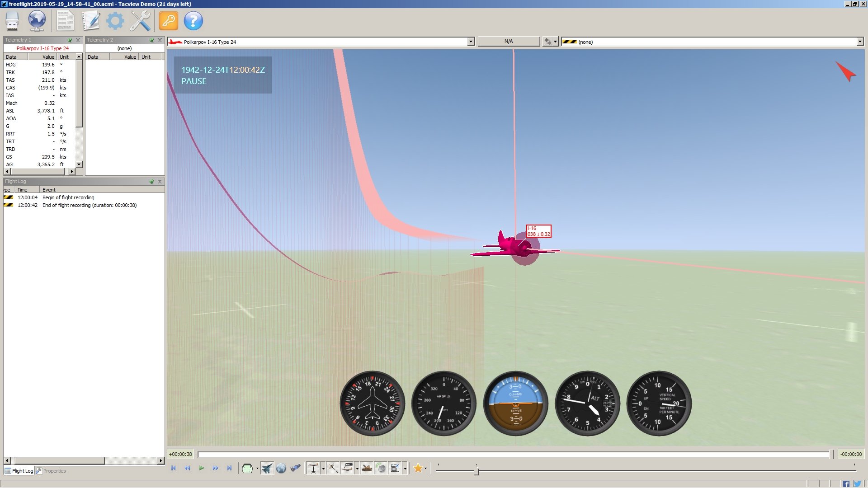
Task: Toggle the radar dish visibility icon
Action: coord(382,469)
